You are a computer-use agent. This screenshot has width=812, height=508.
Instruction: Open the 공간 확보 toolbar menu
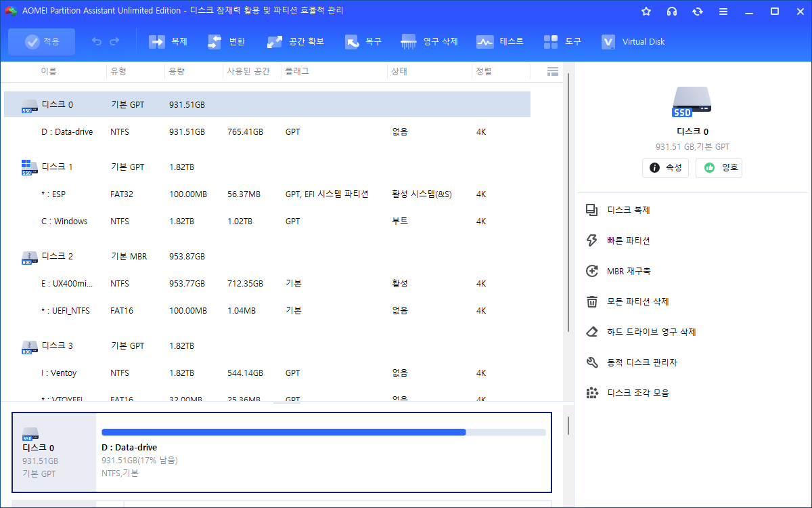point(296,42)
